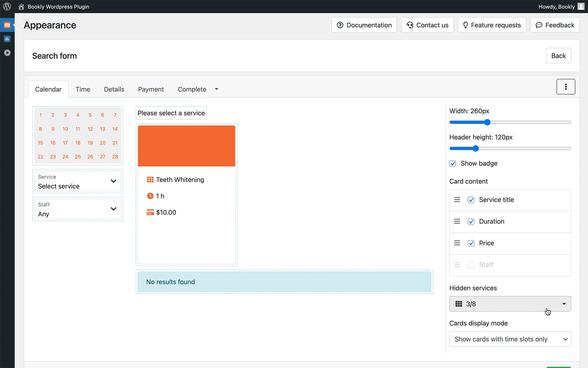Switch to the Time tab
Image resolution: width=588 pixels, height=368 pixels.
[x=83, y=89]
